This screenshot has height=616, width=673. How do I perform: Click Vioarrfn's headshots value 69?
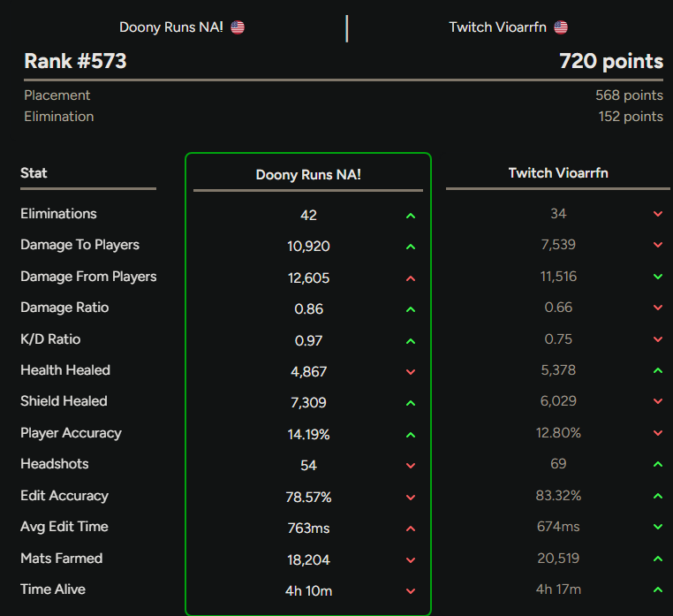(558, 464)
